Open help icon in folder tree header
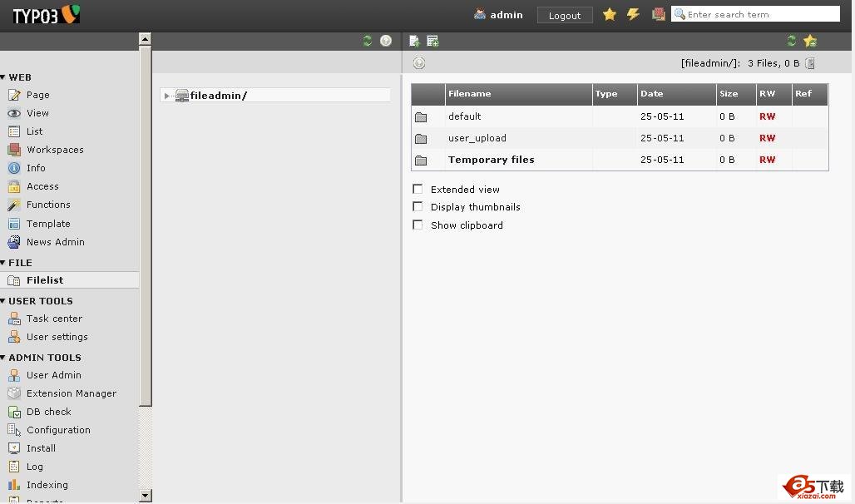The width and height of the screenshot is (855, 504). click(x=386, y=41)
